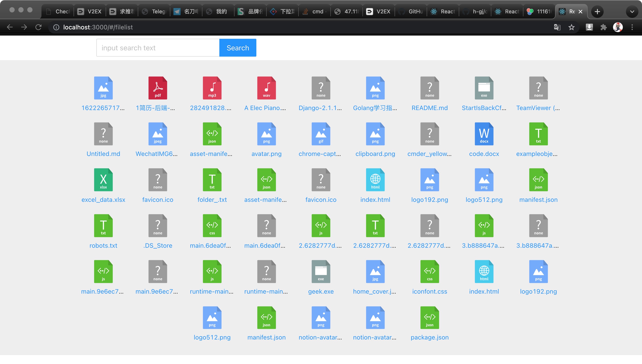Click the asset-manife link beside WechatIMG6
Viewport: 642px width, 364px height.
coord(211,154)
